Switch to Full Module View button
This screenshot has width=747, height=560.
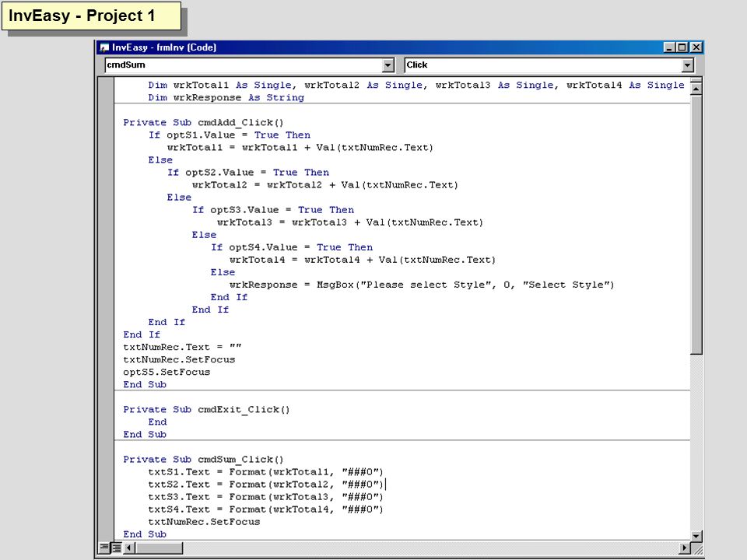116,548
